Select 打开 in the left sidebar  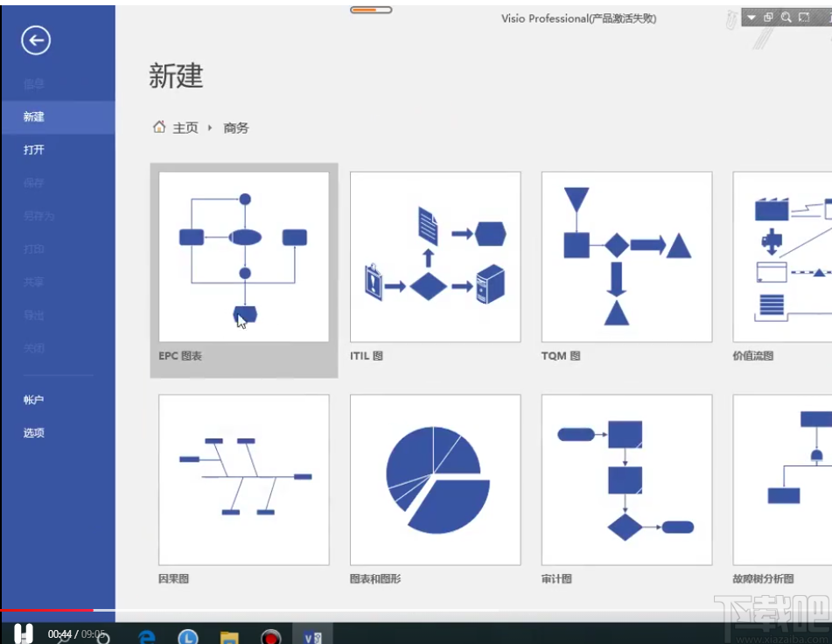[33, 150]
